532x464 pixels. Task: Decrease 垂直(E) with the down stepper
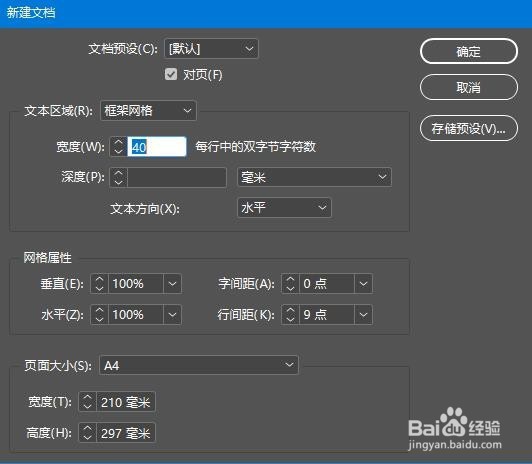click(x=99, y=288)
